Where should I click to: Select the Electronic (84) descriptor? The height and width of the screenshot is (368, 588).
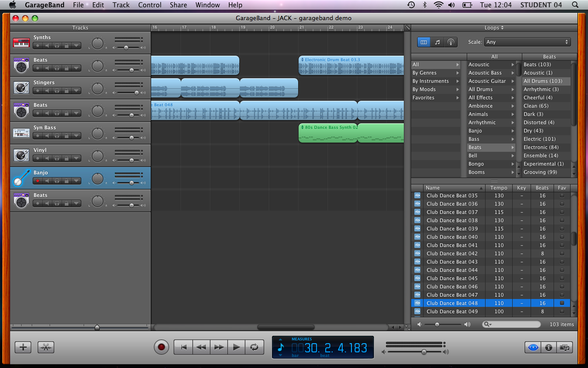[x=546, y=147]
